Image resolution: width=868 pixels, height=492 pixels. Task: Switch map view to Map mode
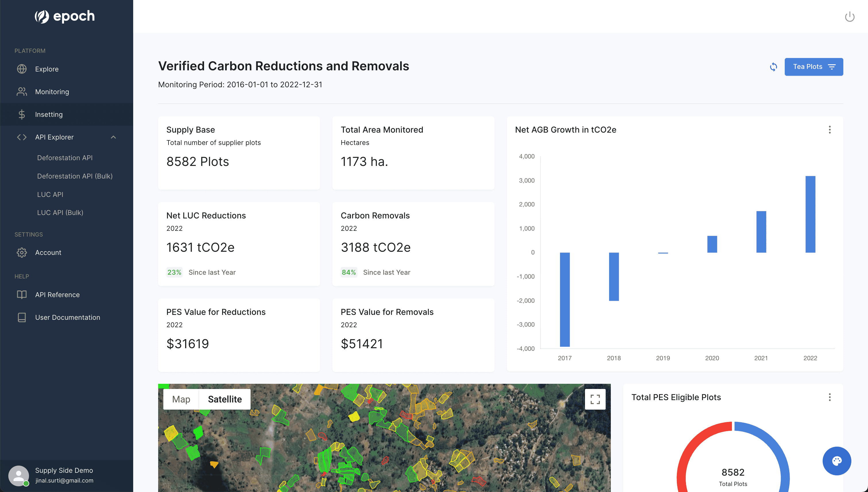(181, 399)
